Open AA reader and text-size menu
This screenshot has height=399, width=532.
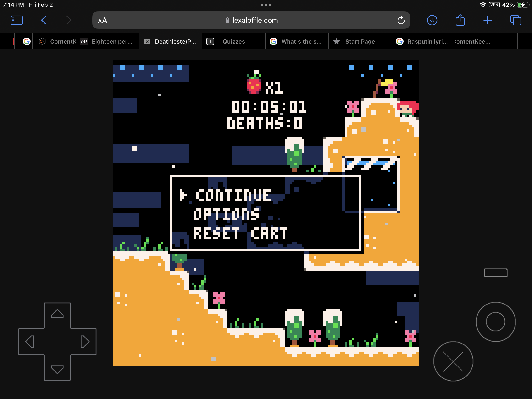[102, 20]
